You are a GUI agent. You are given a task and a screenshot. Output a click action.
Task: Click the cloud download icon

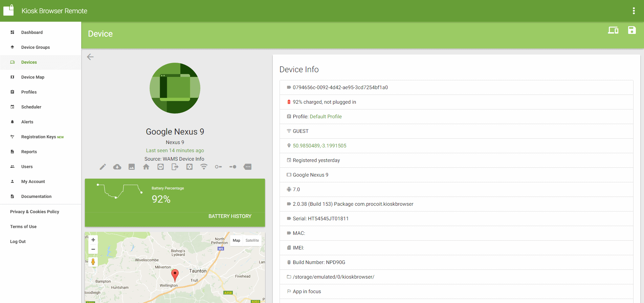coord(117,167)
